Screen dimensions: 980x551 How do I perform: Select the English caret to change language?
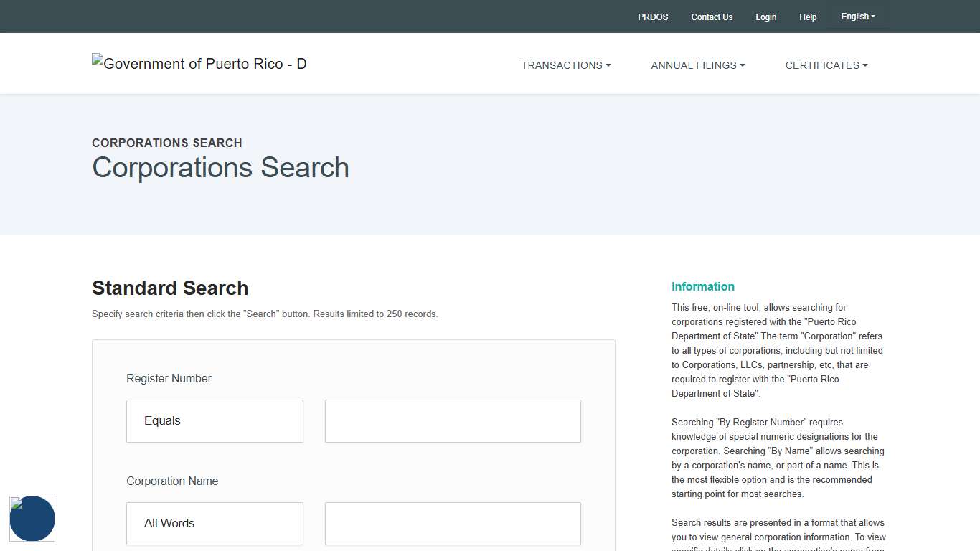point(875,16)
